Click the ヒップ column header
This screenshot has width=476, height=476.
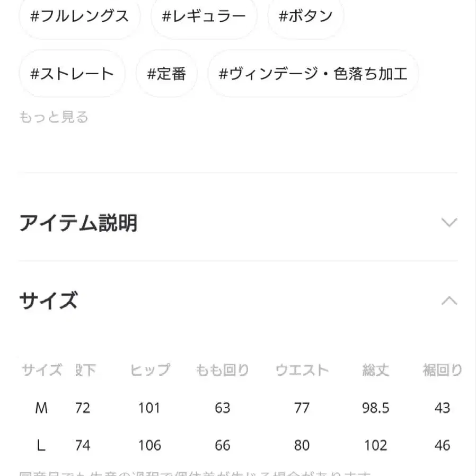(x=150, y=371)
